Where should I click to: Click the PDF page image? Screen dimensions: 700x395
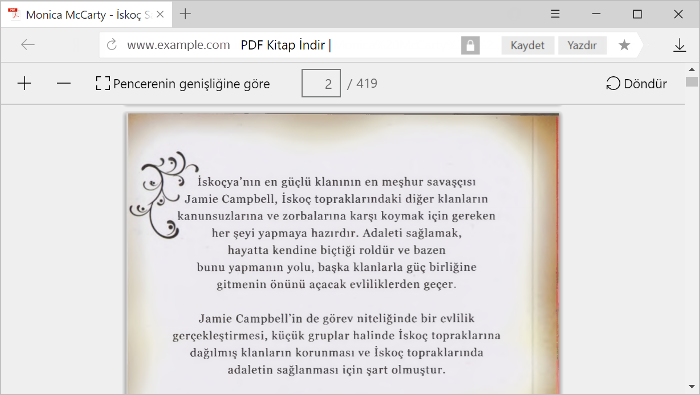pyautogui.click(x=343, y=254)
